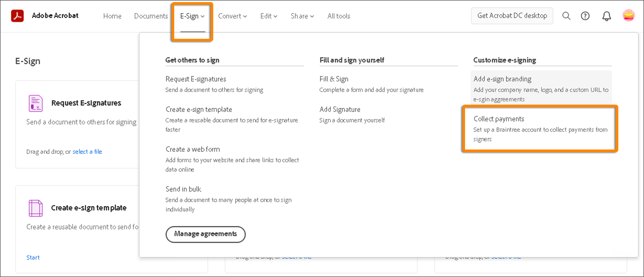Choose Fill & Sign menu option
644x277 pixels.
click(334, 79)
